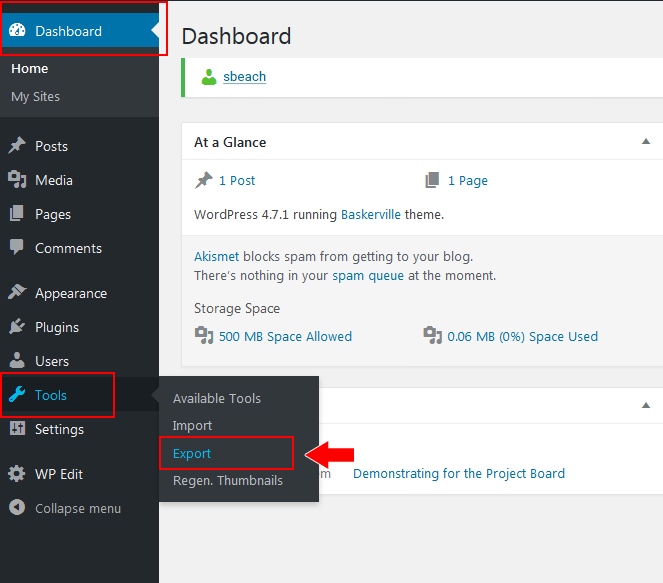Click the At a Glance panel heading

pos(230,142)
